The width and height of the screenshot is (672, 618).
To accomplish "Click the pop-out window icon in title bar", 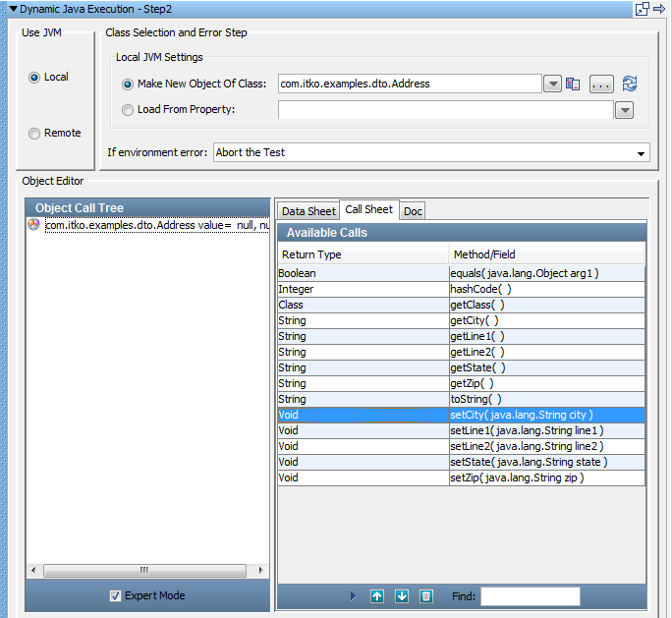I will click(643, 9).
